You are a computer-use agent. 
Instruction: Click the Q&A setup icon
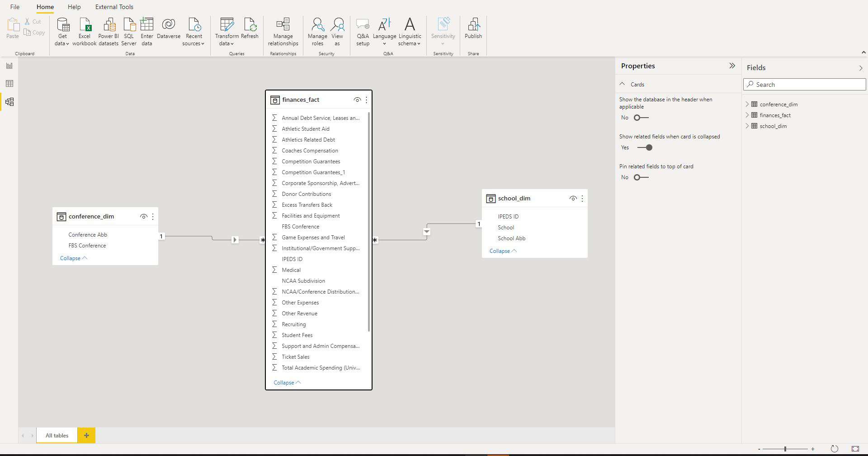[x=363, y=31]
